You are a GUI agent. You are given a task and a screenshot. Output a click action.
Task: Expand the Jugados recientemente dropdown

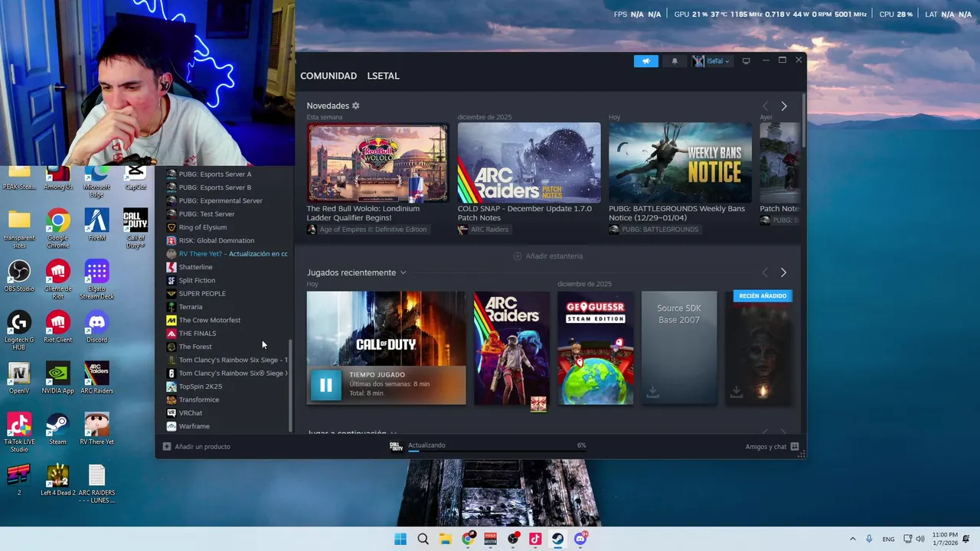(x=403, y=272)
